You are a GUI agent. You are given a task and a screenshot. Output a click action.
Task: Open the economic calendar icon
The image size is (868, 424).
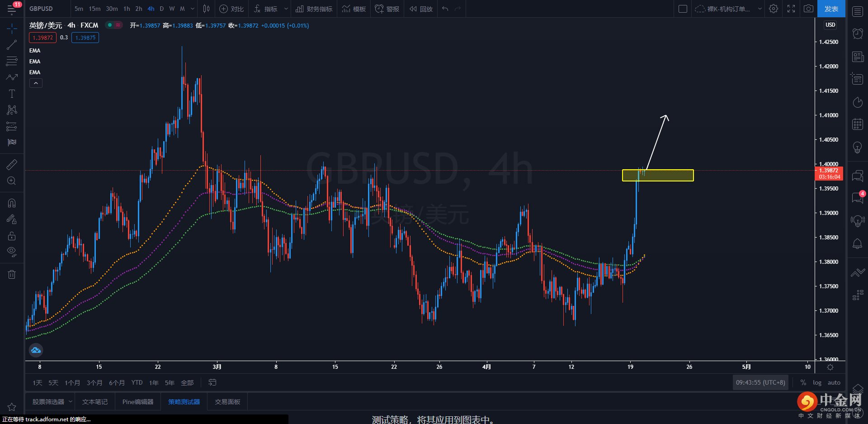858,124
